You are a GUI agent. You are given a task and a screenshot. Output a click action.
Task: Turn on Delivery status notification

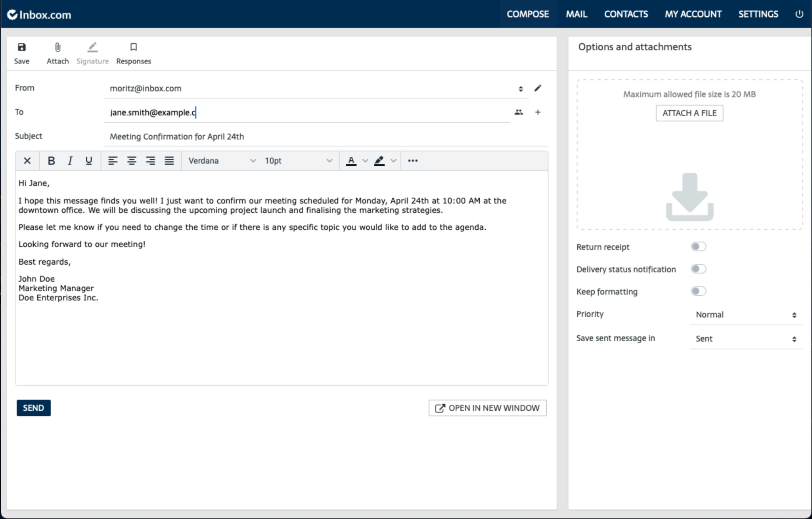click(x=698, y=269)
